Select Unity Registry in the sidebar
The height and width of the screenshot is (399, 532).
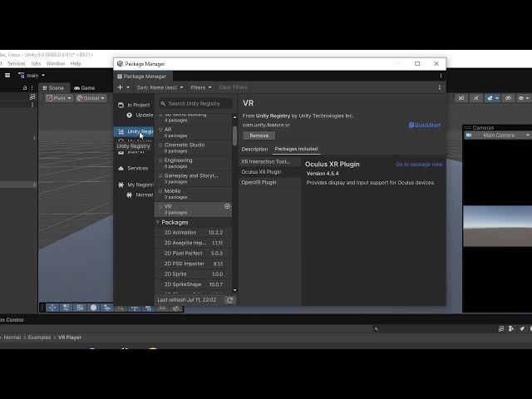[134, 131]
